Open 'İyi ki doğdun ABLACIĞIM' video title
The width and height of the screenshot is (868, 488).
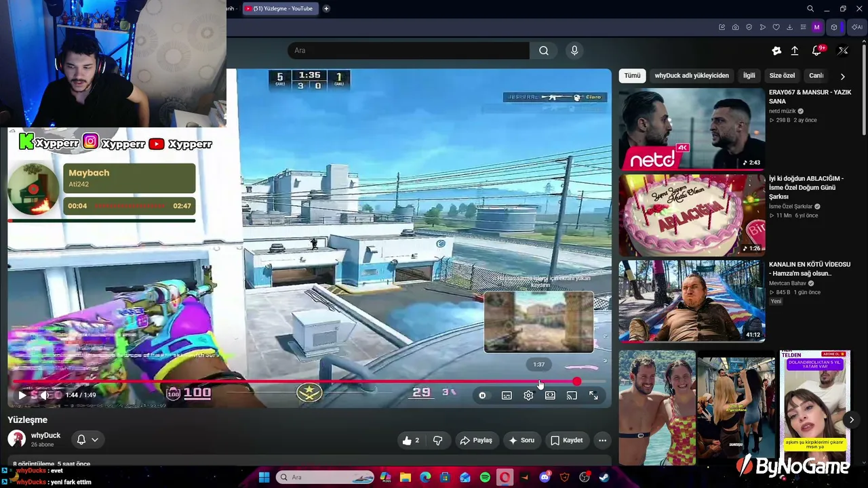[806, 188]
